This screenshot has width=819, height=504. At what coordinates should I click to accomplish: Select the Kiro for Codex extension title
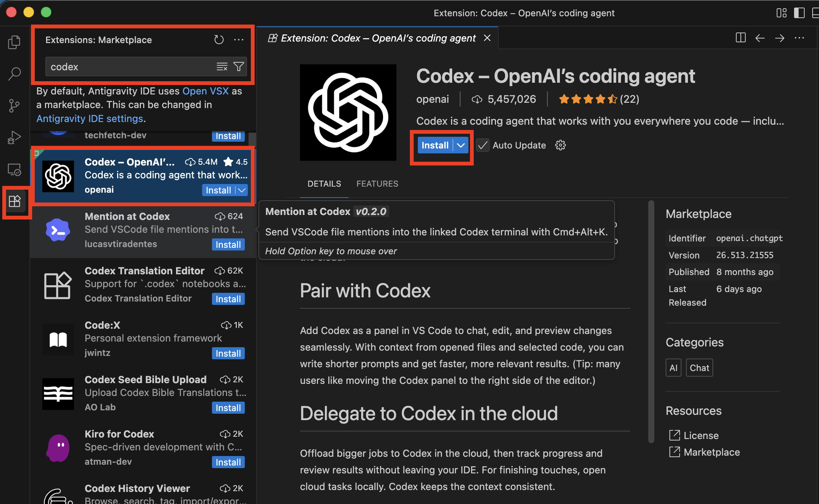pos(119,434)
